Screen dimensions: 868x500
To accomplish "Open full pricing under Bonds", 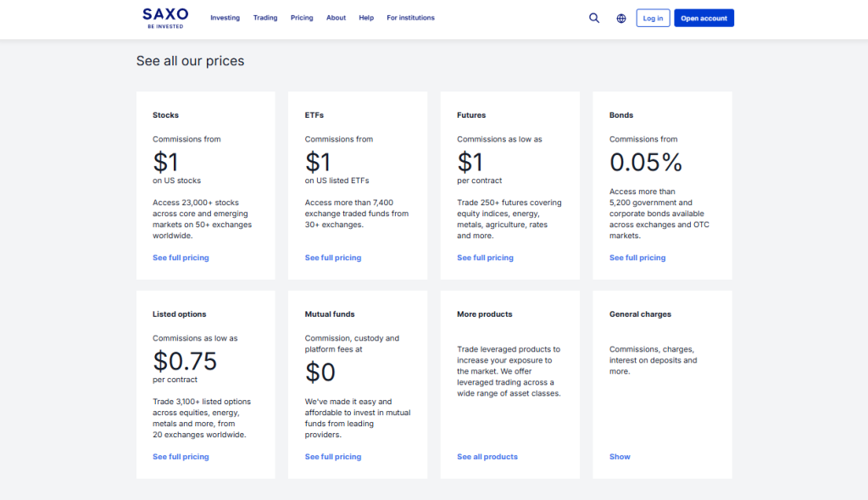I will pyautogui.click(x=637, y=258).
